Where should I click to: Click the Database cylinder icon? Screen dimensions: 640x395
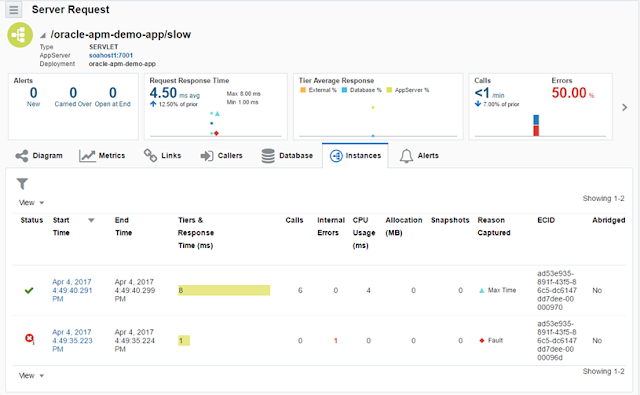pos(268,156)
